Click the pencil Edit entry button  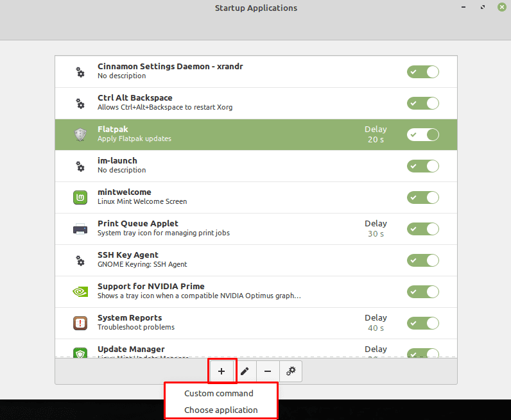click(245, 371)
